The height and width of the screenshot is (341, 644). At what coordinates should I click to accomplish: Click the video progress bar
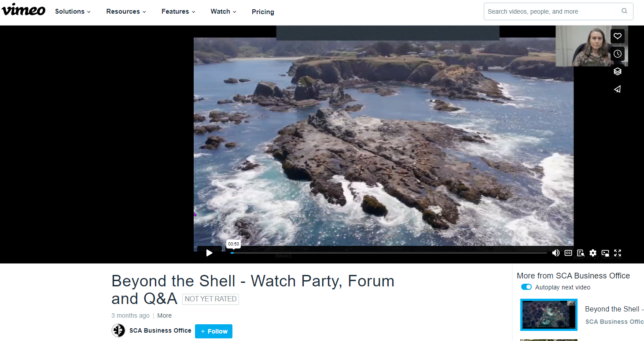coord(388,253)
